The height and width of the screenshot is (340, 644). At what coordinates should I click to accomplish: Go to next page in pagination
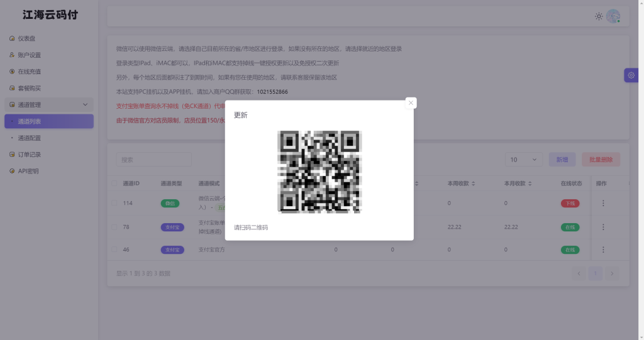(x=612, y=273)
